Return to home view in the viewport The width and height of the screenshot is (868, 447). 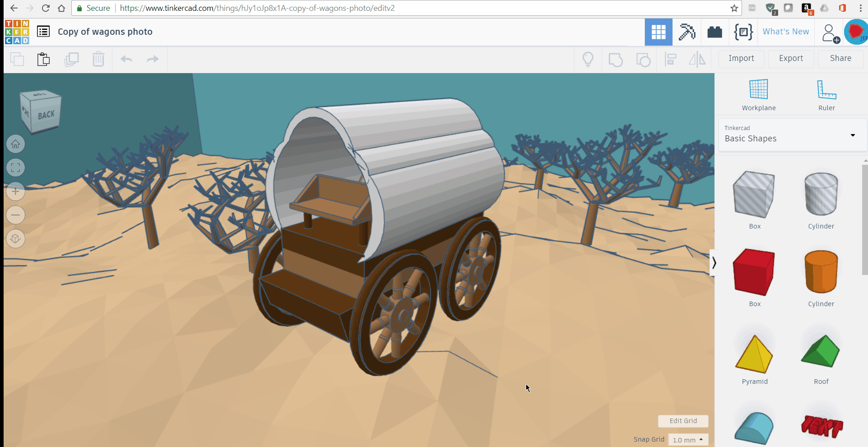[15, 144]
